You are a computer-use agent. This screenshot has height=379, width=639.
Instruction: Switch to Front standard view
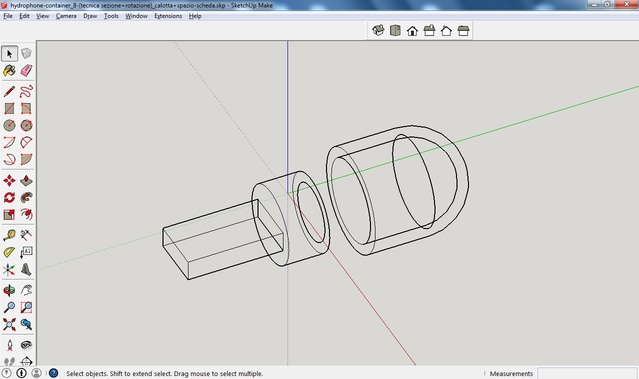click(x=412, y=31)
